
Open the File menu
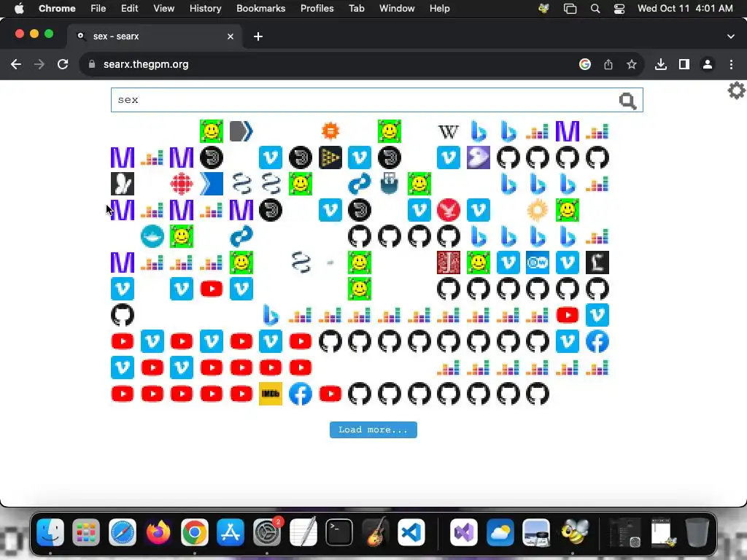coord(98,8)
